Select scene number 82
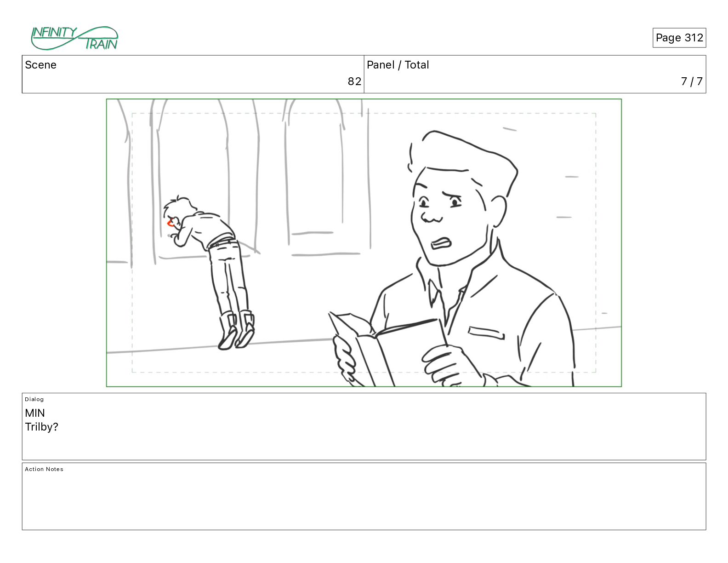This screenshot has height=563, width=728. coord(354,81)
